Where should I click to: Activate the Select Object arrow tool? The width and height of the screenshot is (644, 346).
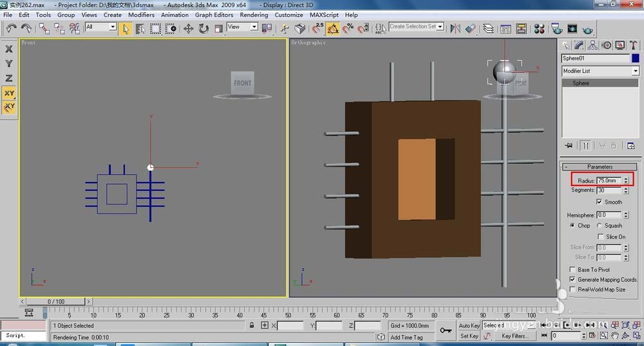pyautogui.click(x=126, y=28)
